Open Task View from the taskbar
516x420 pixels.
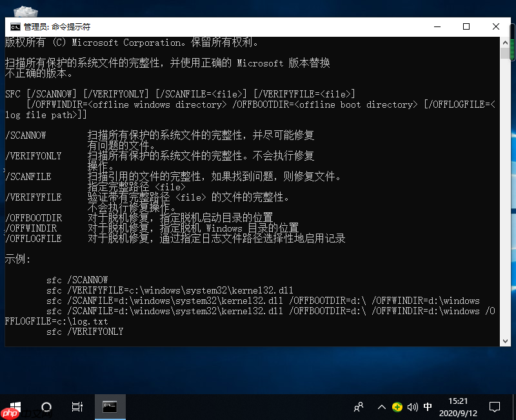(x=77, y=406)
